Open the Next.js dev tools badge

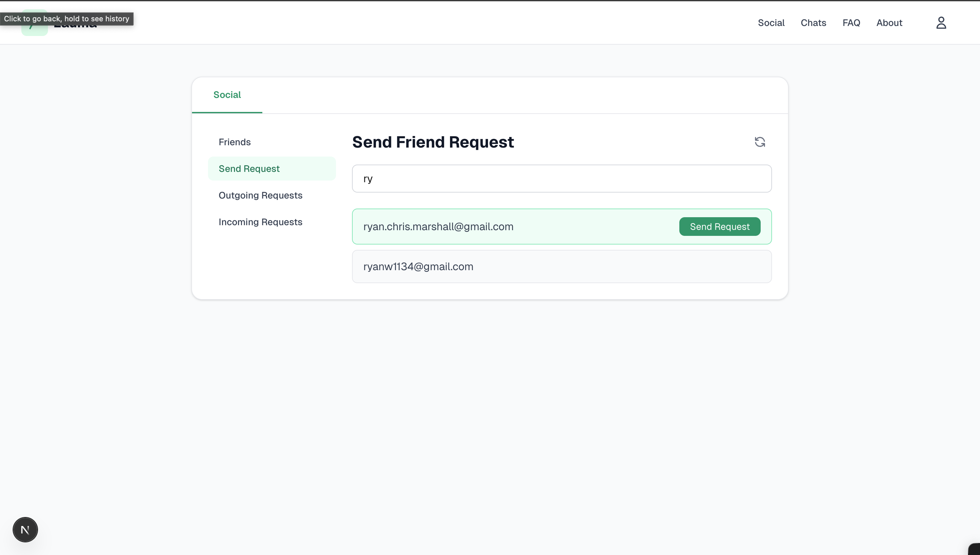tap(25, 529)
